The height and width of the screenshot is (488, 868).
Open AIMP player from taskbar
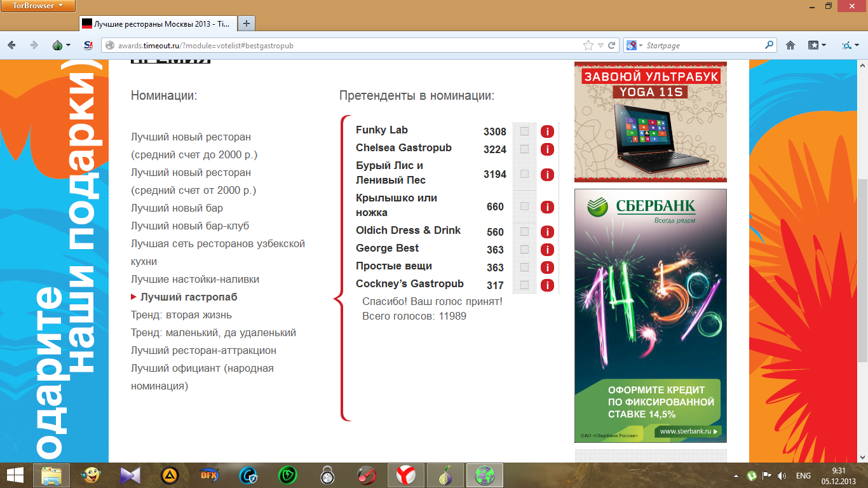pyautogui.click(x=169, y=475)
